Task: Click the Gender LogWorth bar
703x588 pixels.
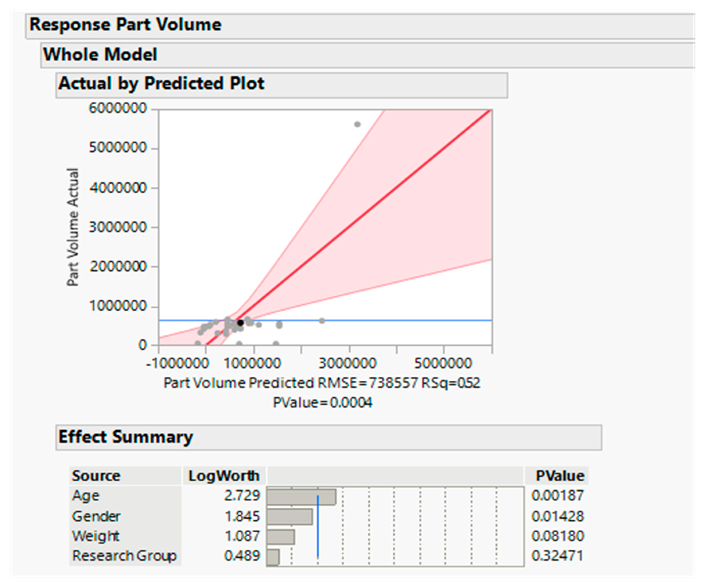Action: click(x=290, y=517)
